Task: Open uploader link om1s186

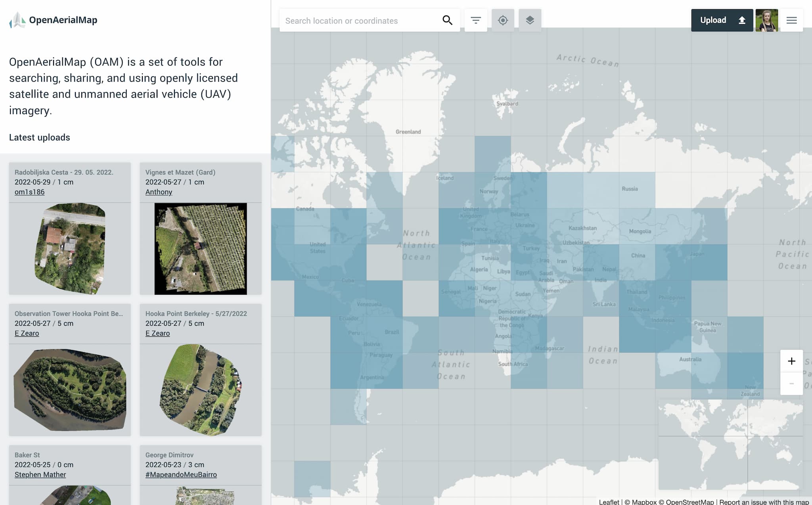Action: point(29,192)
